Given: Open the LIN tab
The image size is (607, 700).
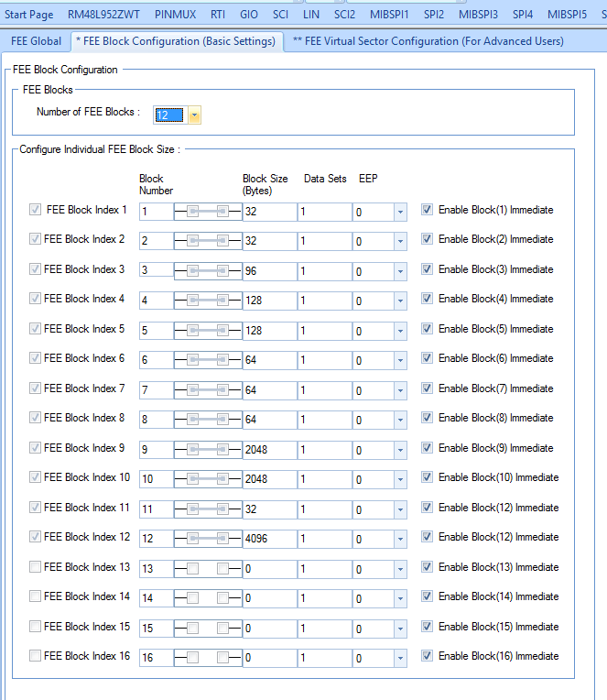Looking at the screenshot, I should [311, 15].
